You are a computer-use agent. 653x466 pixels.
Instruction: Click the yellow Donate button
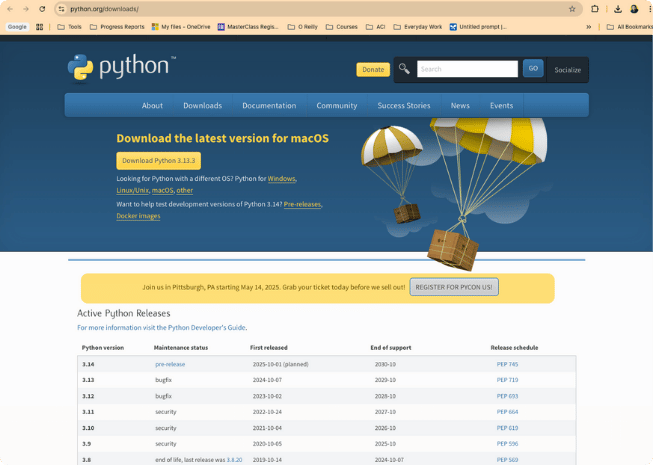point(373,70)
